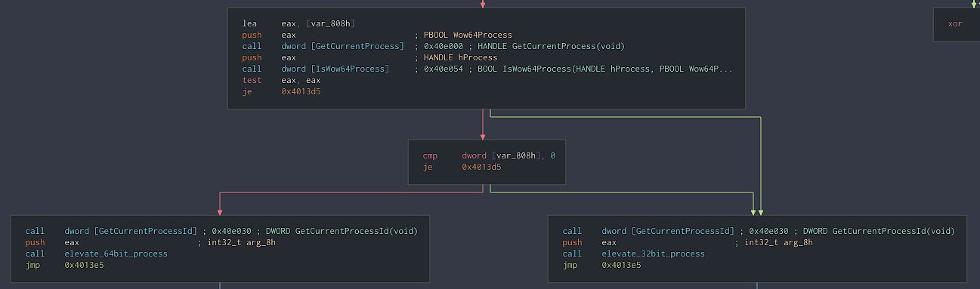Select the 'test' mnemonic in the top block
Screen dimensions: 980x289
pos(252,80)
